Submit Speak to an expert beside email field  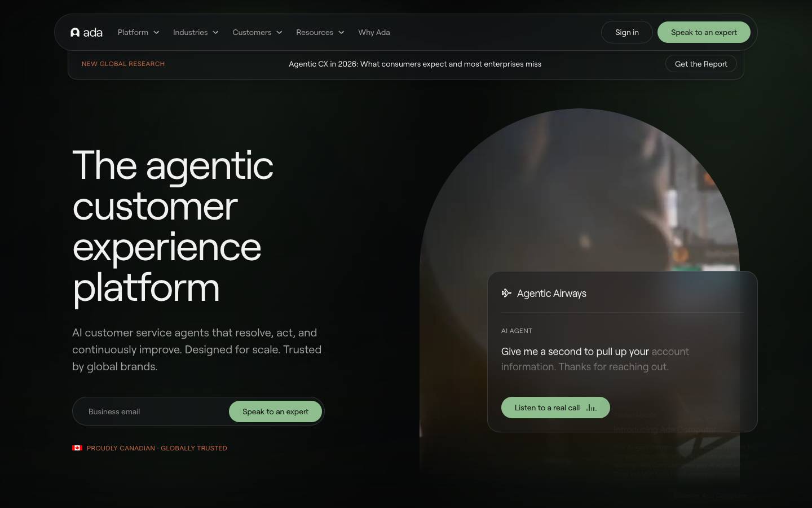tap(275, 411)
